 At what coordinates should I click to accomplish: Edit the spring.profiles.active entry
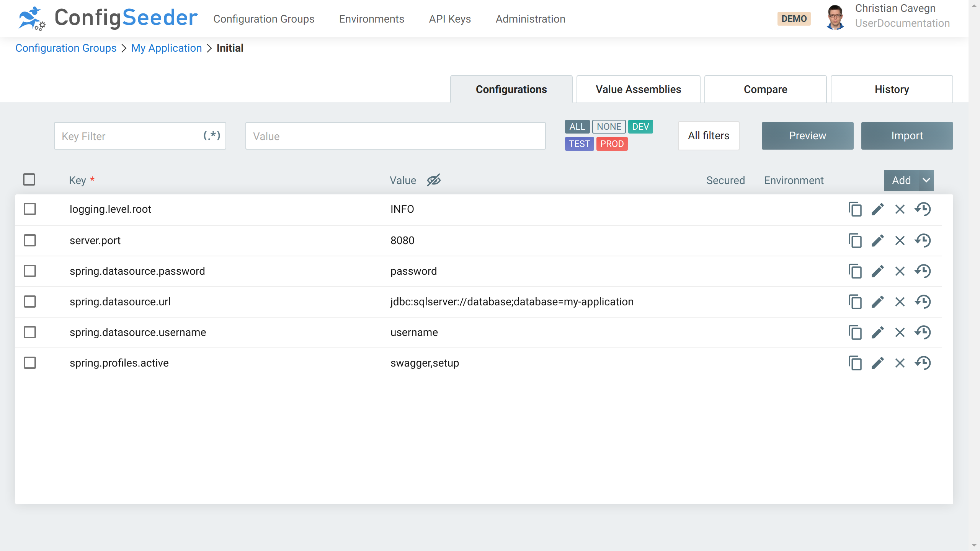877,363
